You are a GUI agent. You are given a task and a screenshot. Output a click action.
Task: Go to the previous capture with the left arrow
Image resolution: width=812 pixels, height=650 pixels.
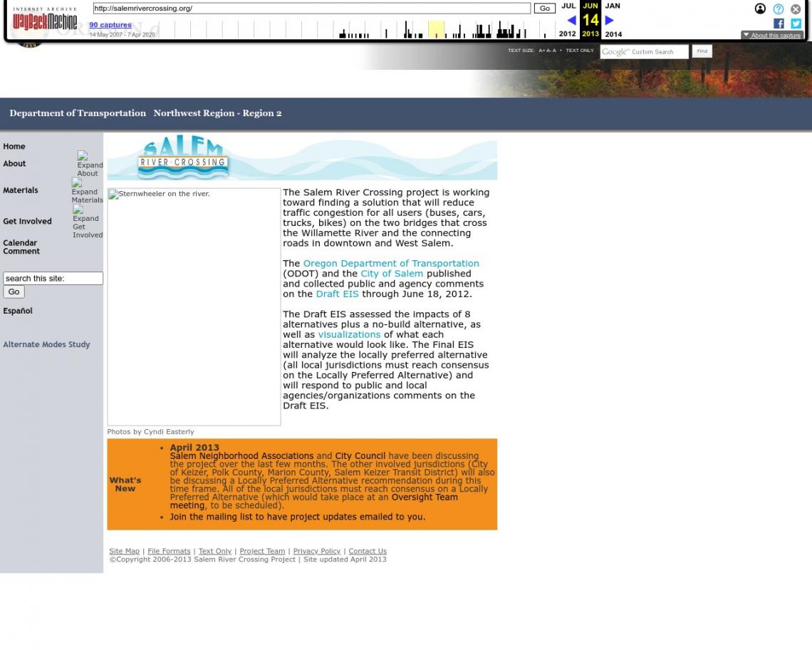pos(571,20)
